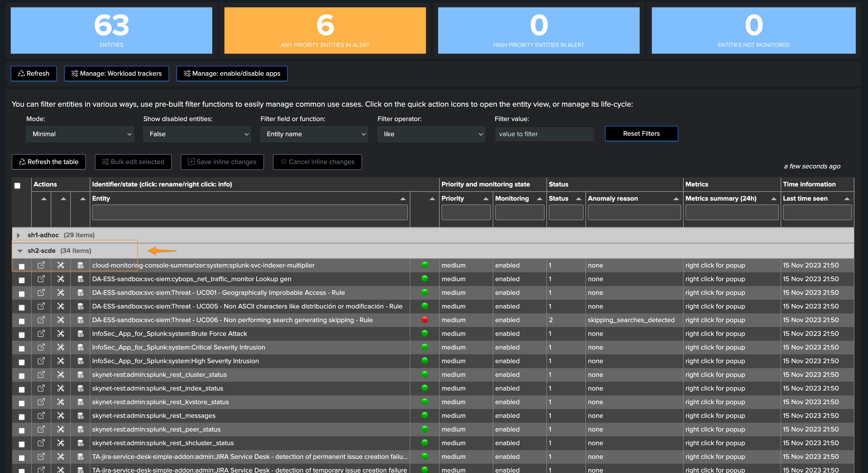Check the UC006 skipping searches row checkbox
868x473 pixels.
[22, 321]
